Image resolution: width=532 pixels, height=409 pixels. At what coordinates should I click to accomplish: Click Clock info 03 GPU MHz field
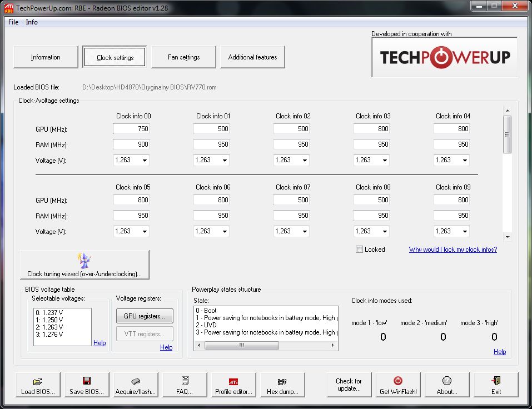(371, 129)
